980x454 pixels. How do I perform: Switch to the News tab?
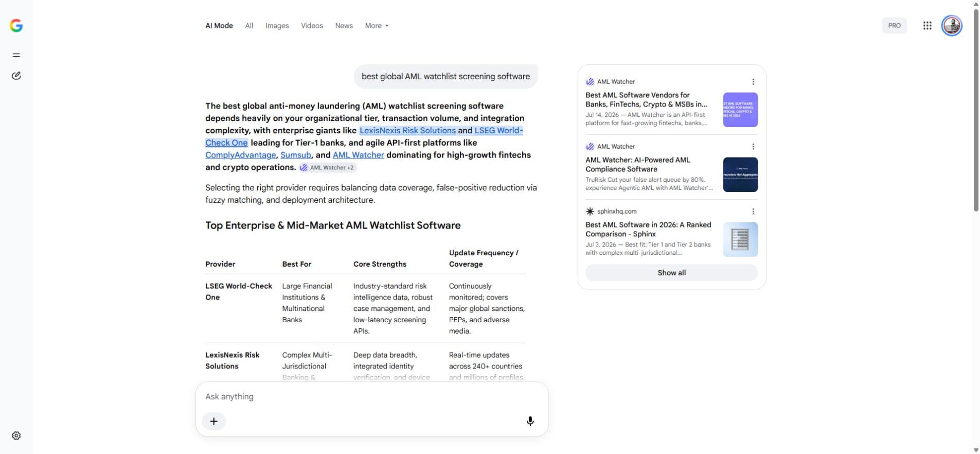click(344, 26)
